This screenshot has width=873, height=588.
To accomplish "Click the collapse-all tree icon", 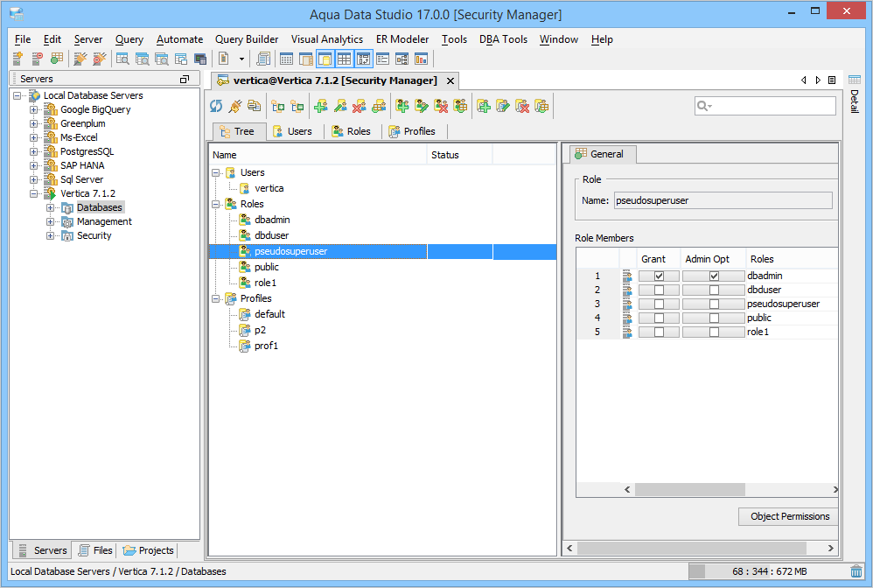I will point(297,106).
